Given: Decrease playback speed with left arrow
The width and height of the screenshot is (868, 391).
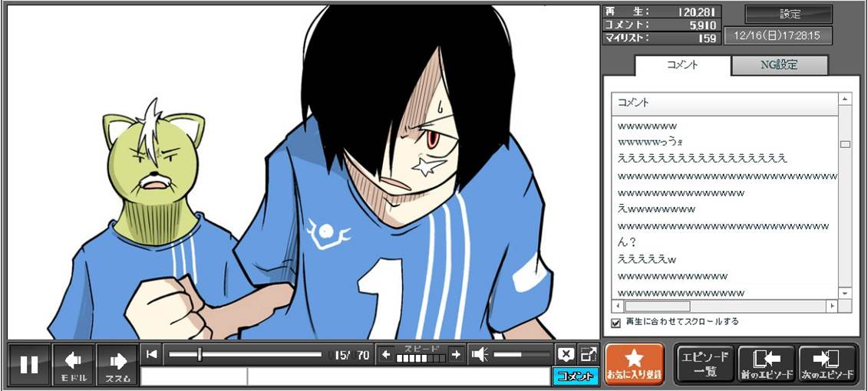Looking at the screenshot, I should pyautogui.click(x=386, y=354).
